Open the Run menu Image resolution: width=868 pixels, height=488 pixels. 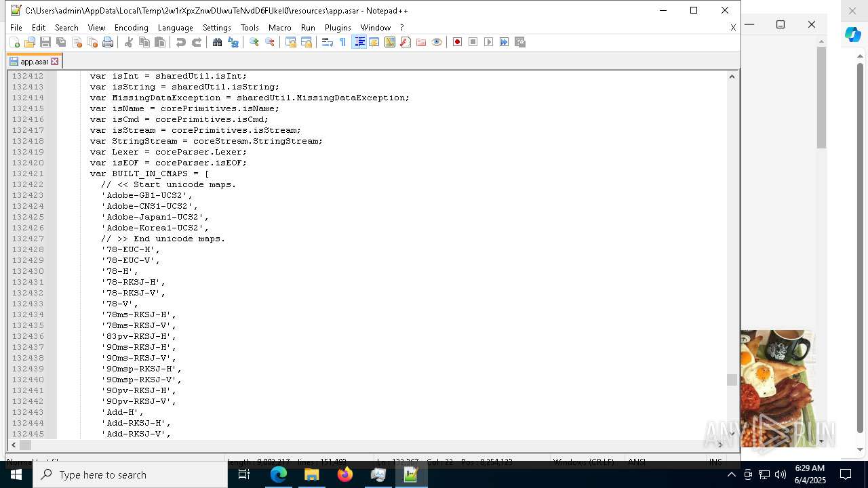(308, 28)
